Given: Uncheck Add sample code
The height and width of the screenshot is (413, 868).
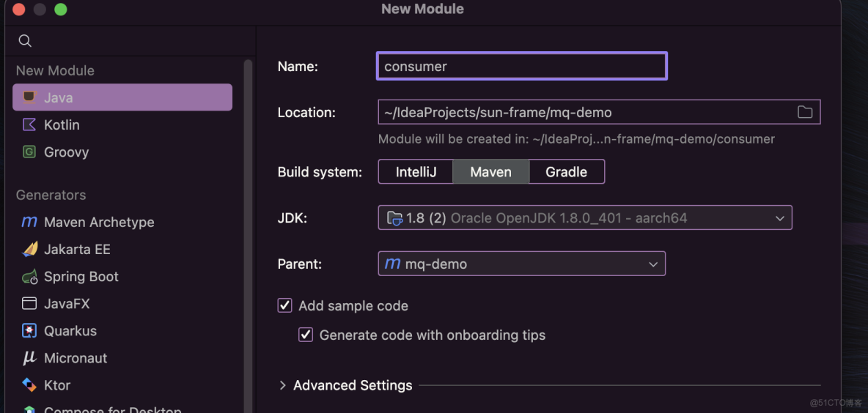Looking at the screenshot, I should [285, 305].
